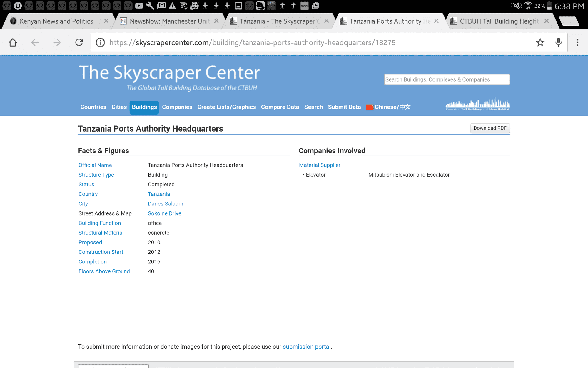The width and height of the screenshot is (588, 368).
Task: Tap the eBay notification icon in status bar
Action: point(305,6)
